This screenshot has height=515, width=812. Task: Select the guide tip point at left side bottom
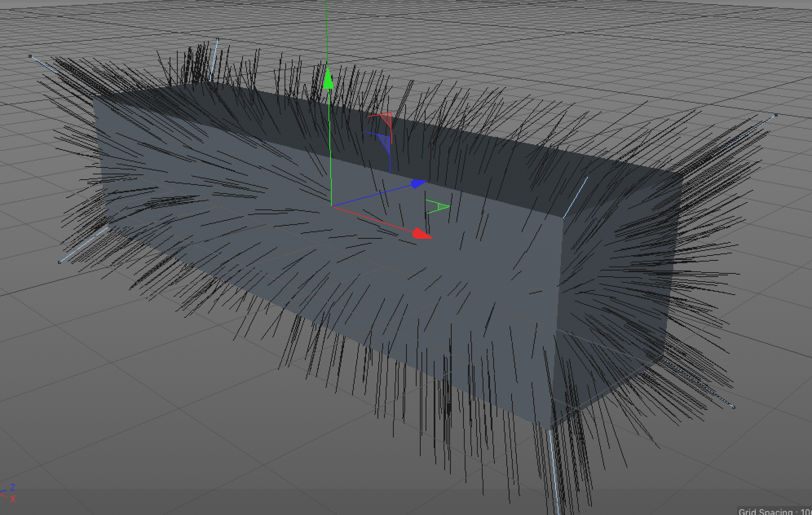[x=60, y=262]
